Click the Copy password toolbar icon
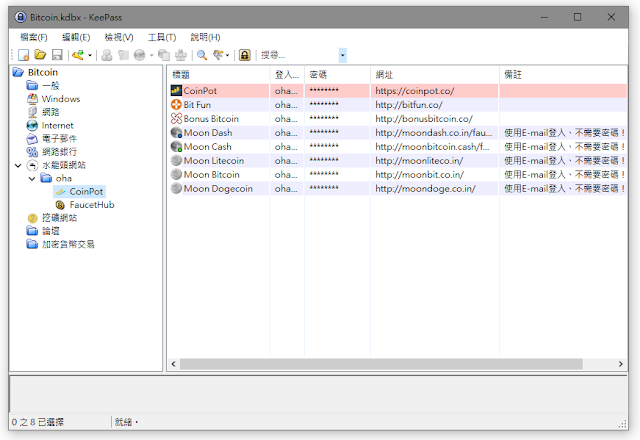 pos(123,55)
